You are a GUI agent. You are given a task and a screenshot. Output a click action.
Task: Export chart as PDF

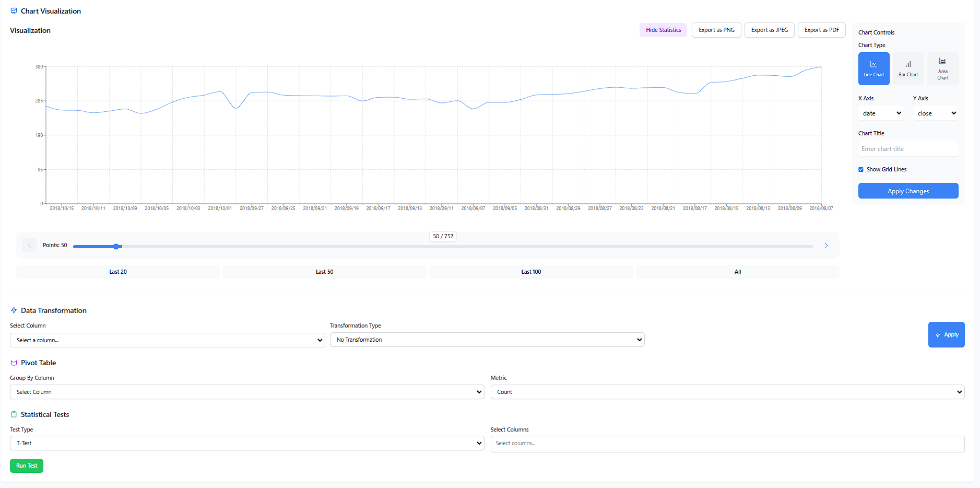(822, 30)
